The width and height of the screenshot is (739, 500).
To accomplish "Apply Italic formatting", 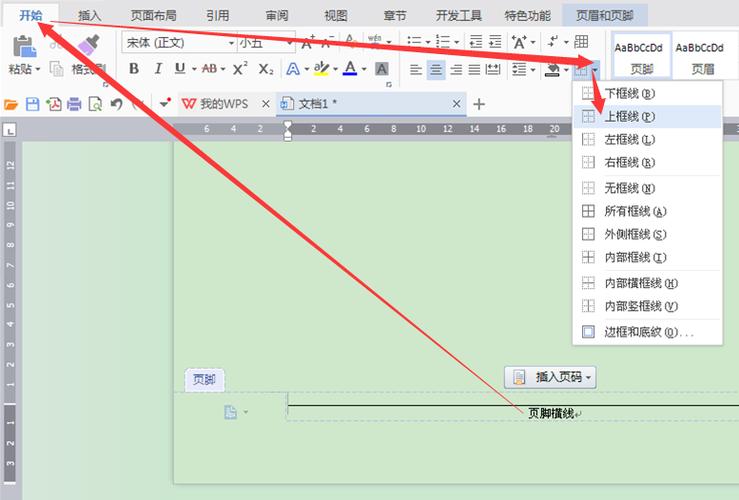I will [x=158, y=69].
